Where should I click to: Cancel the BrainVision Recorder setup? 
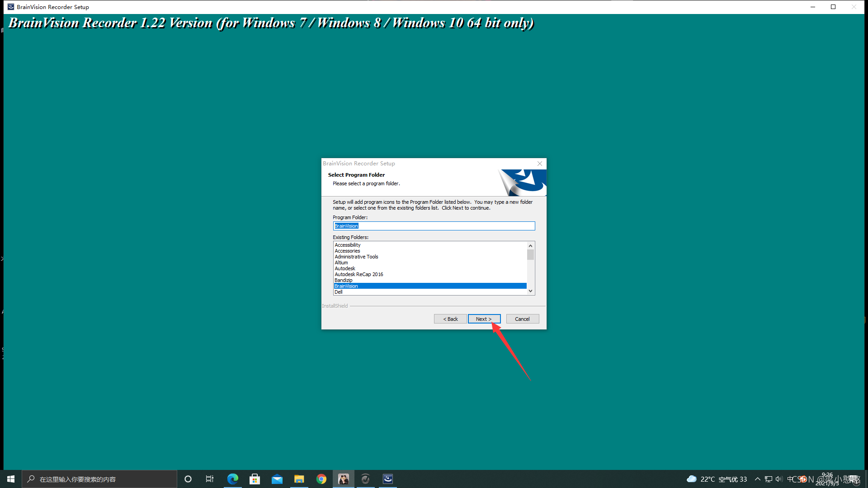coord(522,319)
